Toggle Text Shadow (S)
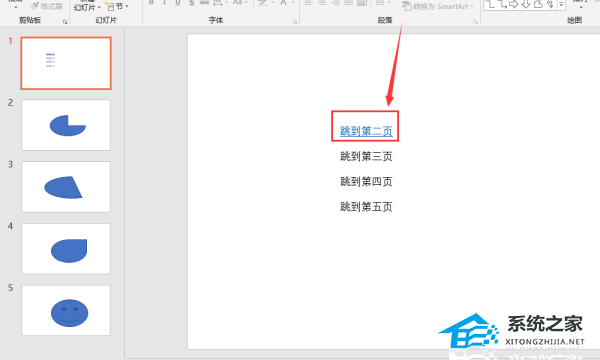Screen dimensions: 600x360 (191, 3)
